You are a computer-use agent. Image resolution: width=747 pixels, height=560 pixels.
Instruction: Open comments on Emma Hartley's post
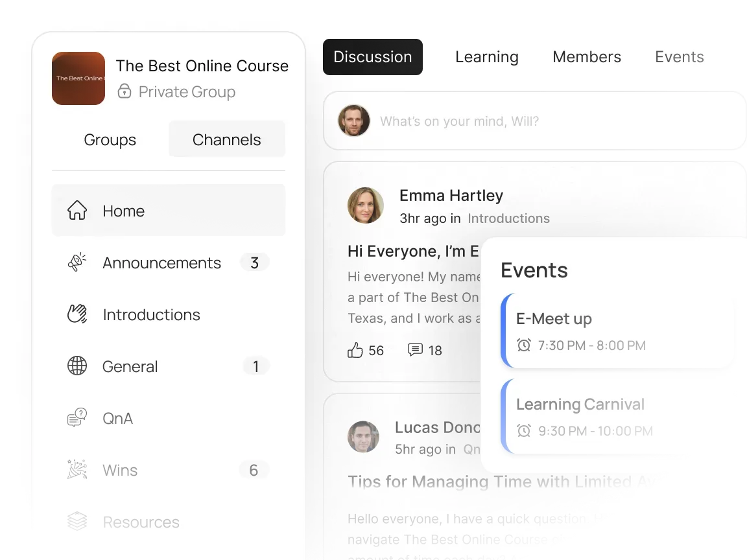pyautogui.click(x=415, y=350)
